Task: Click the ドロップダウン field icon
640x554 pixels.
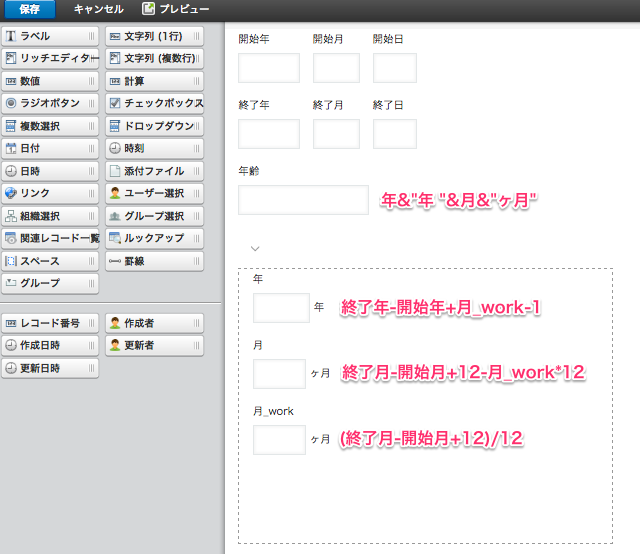Action: 115,126
